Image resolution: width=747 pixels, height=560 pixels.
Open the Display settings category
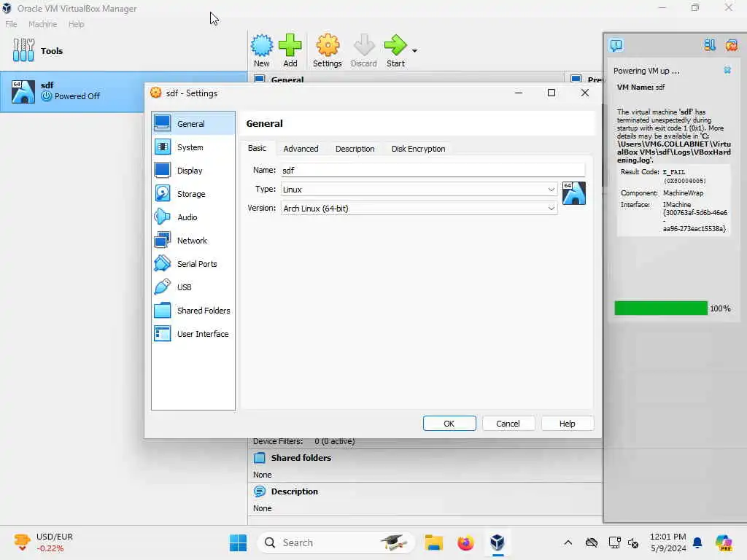click(193, 171)
